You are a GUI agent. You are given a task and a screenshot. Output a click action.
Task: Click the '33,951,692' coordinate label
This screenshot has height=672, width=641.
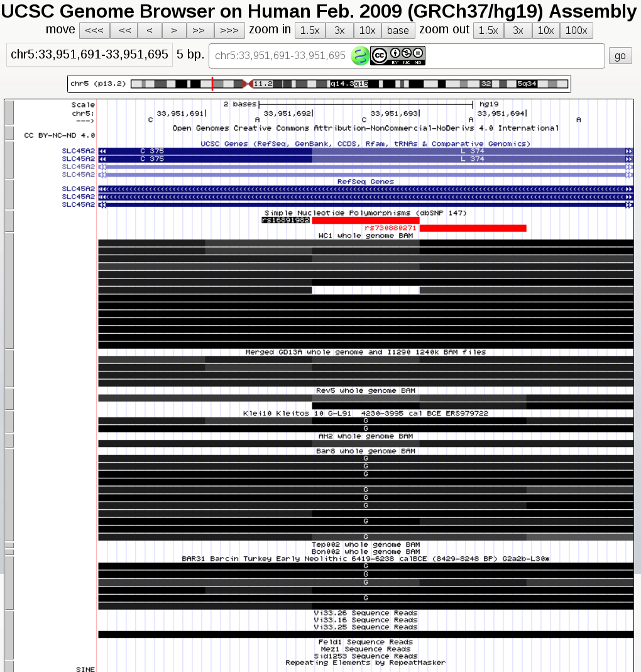coord(288,113)
